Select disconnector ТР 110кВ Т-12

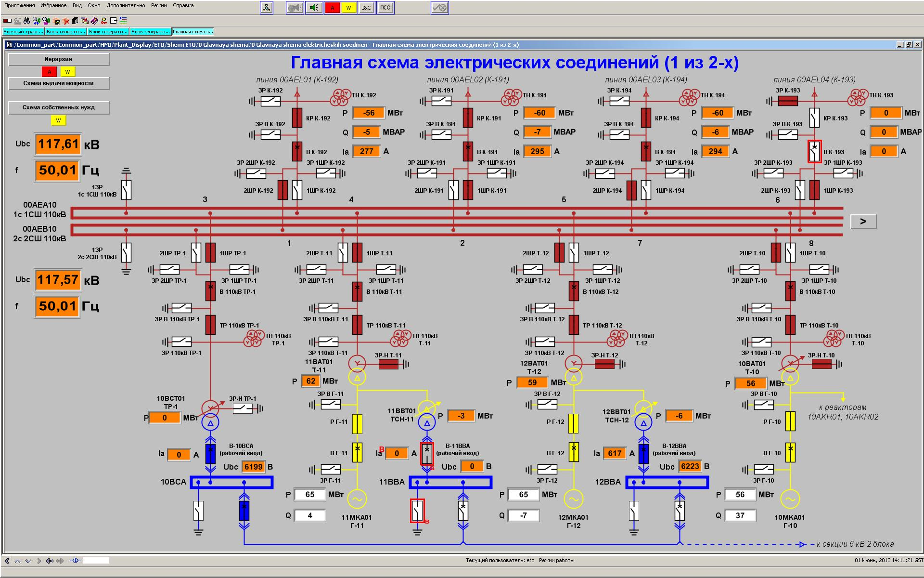click(574, 325)
